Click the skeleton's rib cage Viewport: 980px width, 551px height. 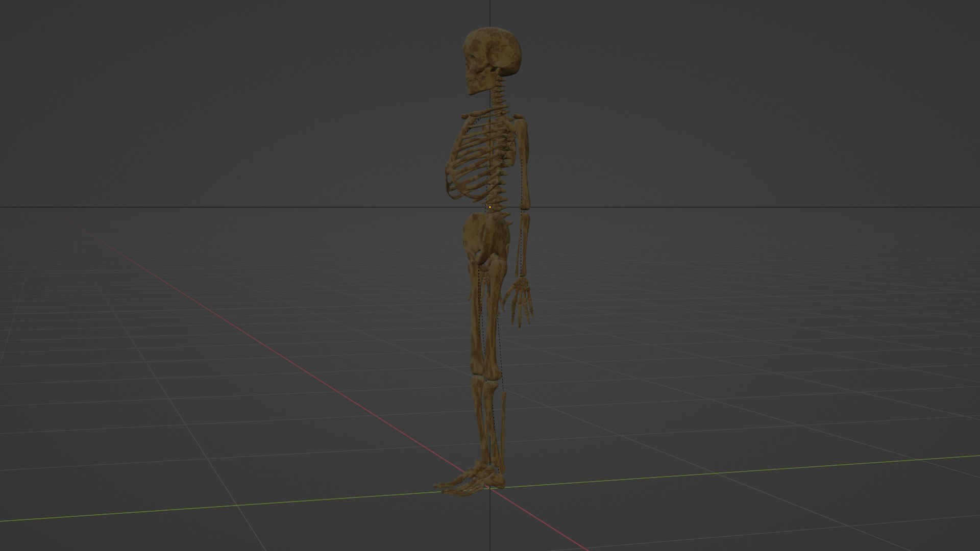pyautogui.click(x=477, y=159)
